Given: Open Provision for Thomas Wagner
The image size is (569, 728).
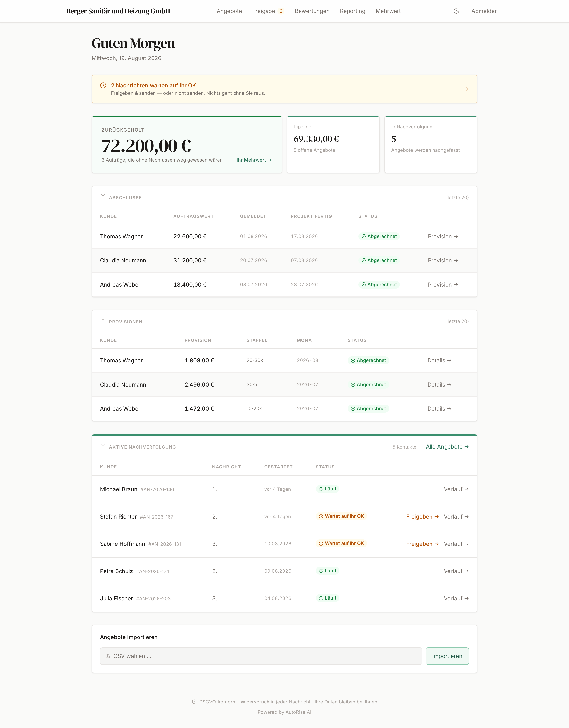Looking at the screenshot, I should (443, 236).
